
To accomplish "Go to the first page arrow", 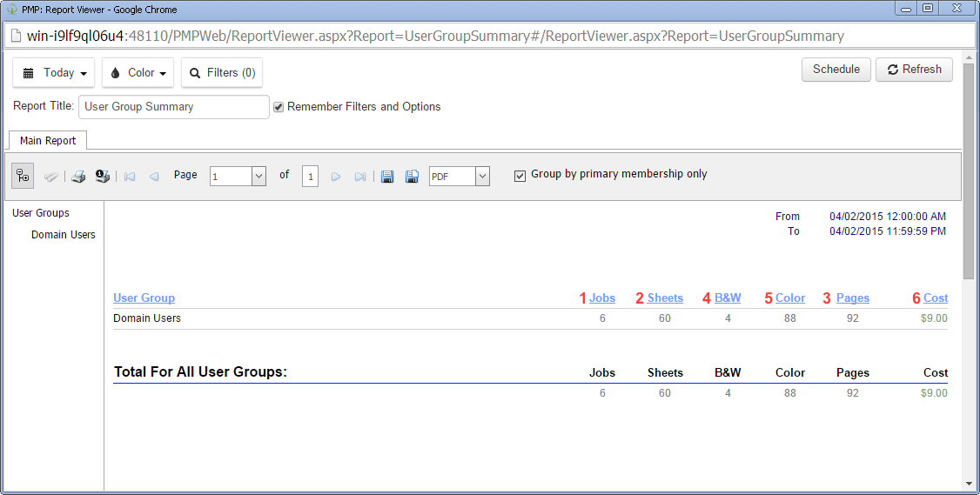I will click(x=130, y=177).
